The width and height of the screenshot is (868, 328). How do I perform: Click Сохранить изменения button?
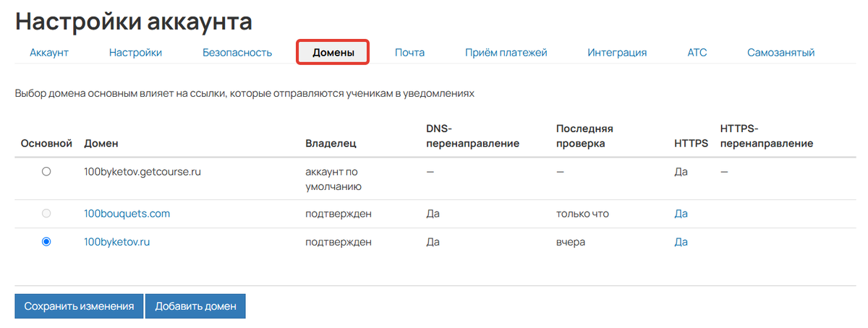[79, 306]
